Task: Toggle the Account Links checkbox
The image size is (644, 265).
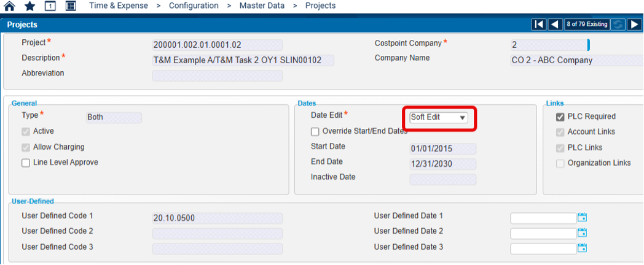Action: point(560,132)
